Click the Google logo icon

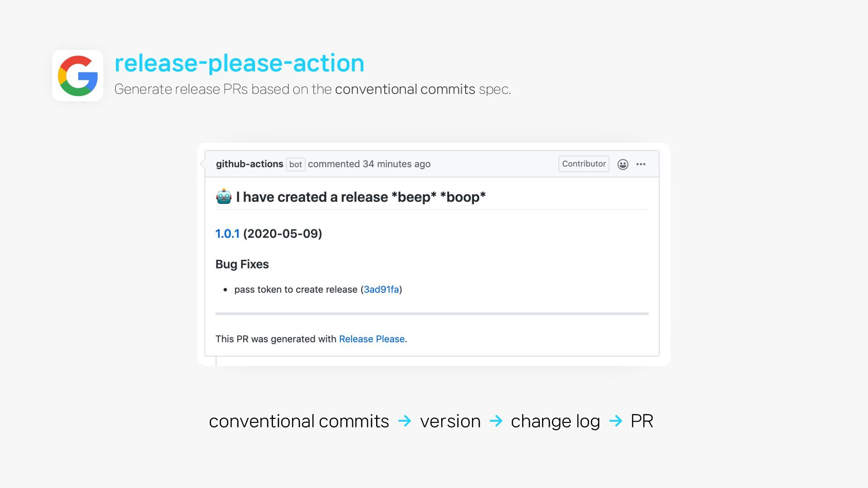78,75
